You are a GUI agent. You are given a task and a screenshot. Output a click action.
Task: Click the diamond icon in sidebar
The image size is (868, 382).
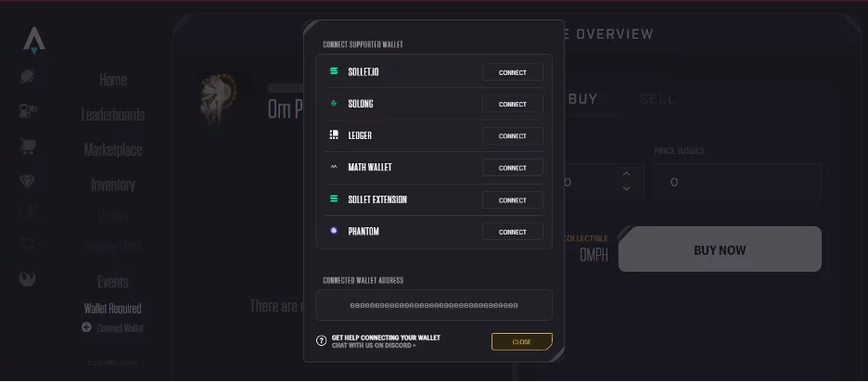[x=27, y=182]
